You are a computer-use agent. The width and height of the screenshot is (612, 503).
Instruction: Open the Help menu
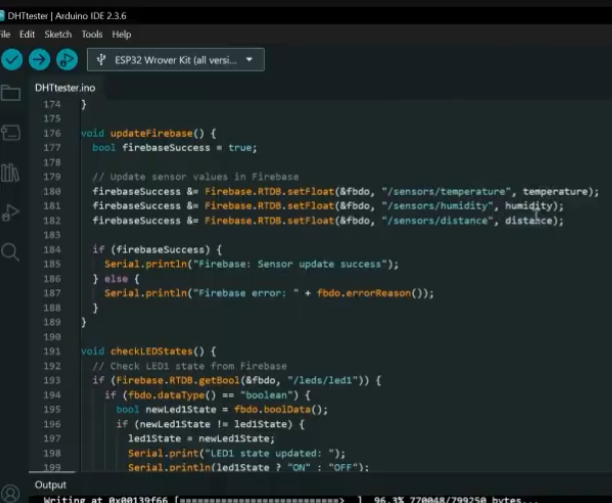(121, 34)
